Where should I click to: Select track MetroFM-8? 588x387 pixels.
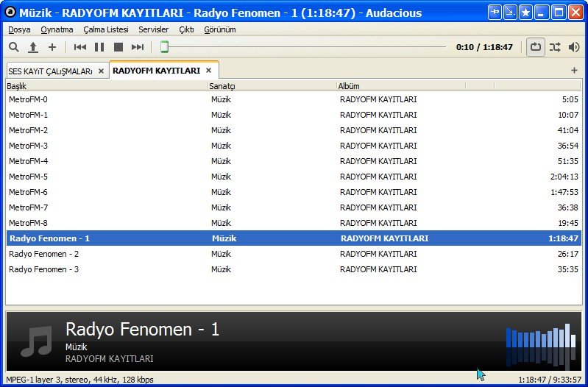tap(294, 223)
